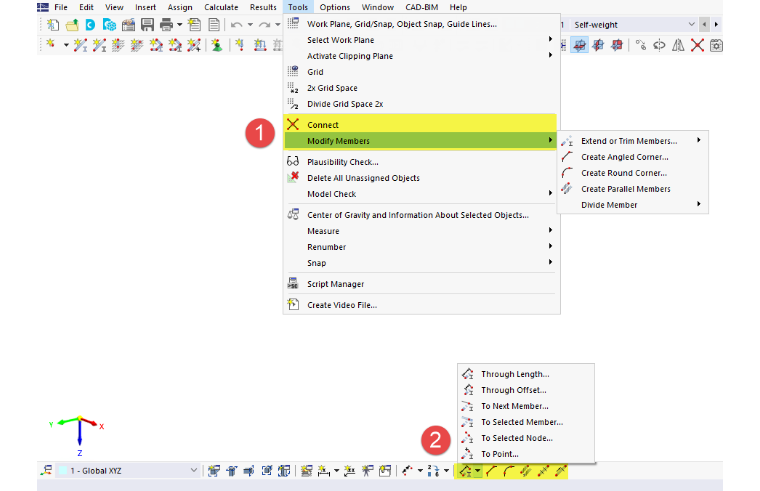Click the Print icon in the toolbar
The height and width of the screenshot is (491, 760).
point(166,25)
